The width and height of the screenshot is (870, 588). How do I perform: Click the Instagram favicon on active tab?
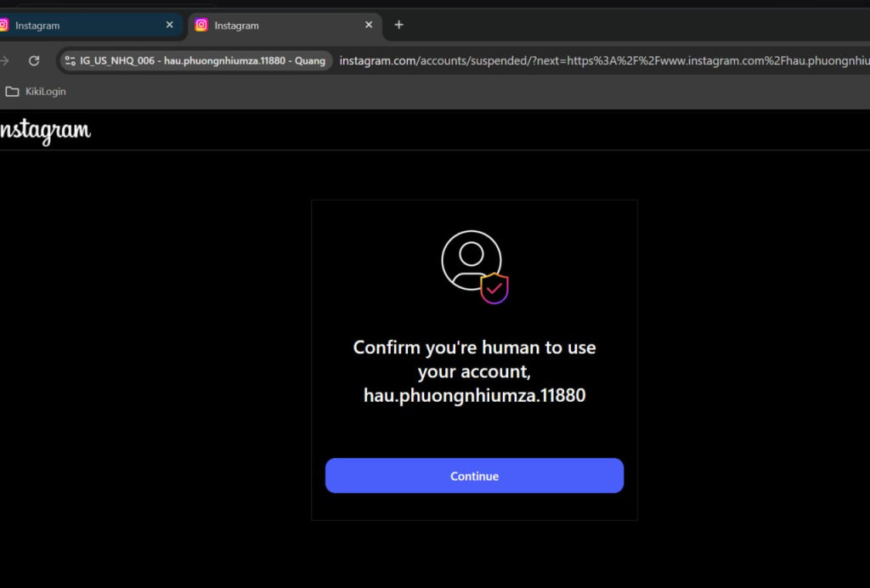(x=201, y=25)
